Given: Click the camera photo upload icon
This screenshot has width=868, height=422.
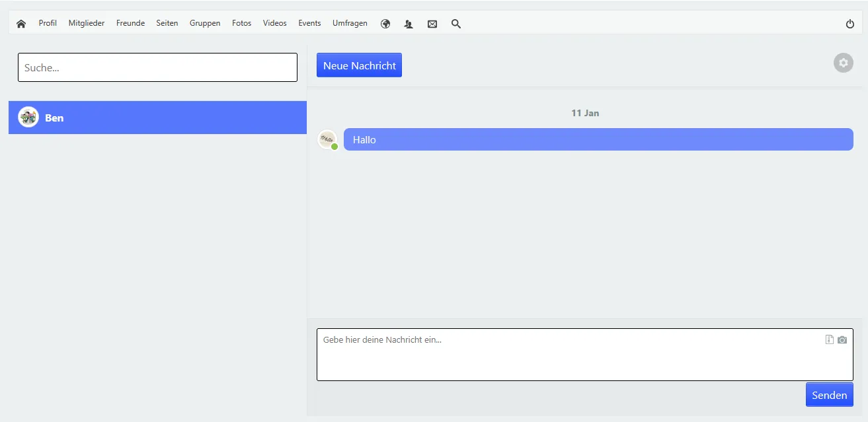Looking at the screenshot, I should pos(842,339).
